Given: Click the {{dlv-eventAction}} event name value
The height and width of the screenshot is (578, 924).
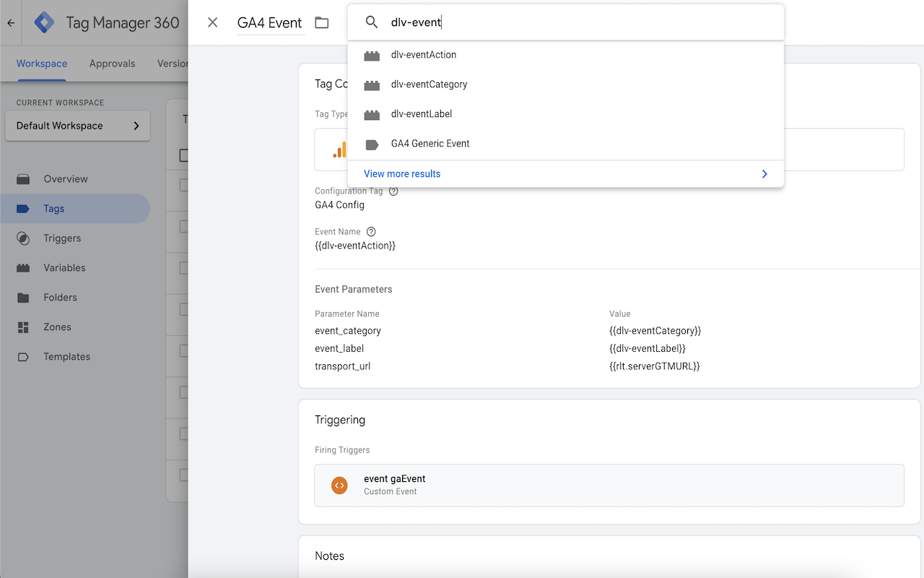Looking at the screenshot, I should 355,246.
